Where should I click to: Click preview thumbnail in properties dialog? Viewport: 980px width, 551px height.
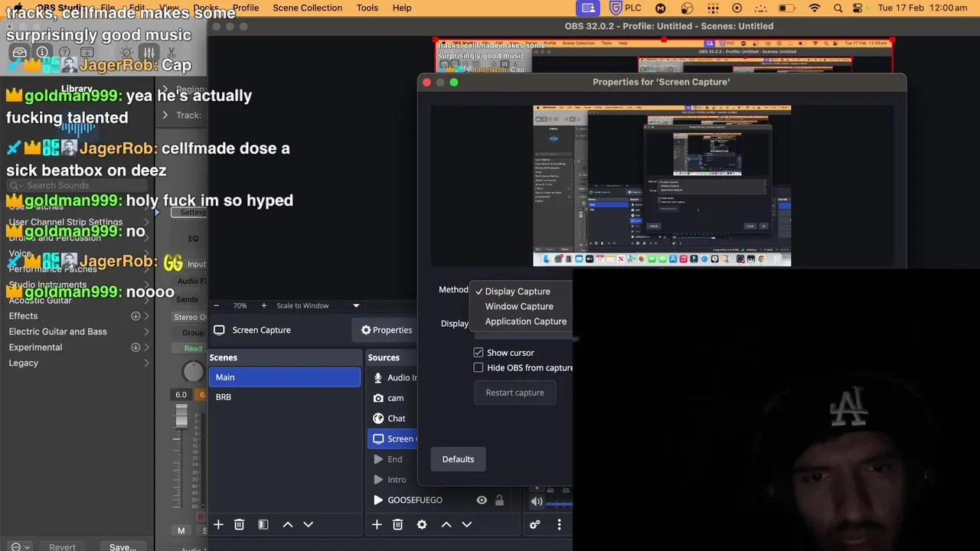tap(661, 186)
